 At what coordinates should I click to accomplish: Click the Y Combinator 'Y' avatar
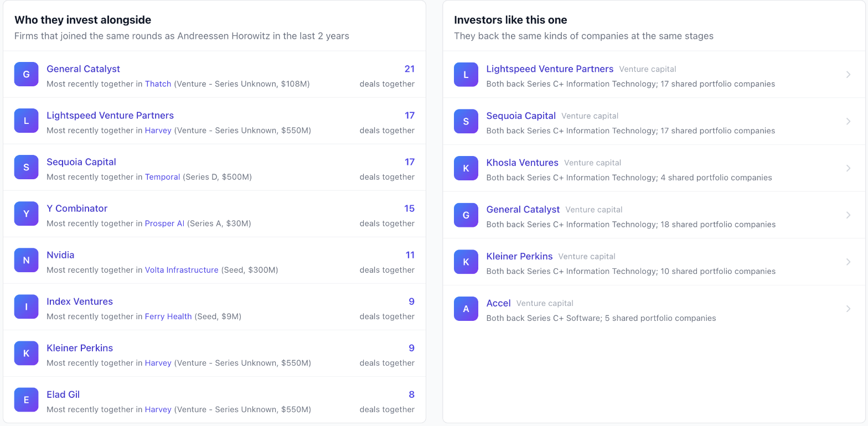26,214
